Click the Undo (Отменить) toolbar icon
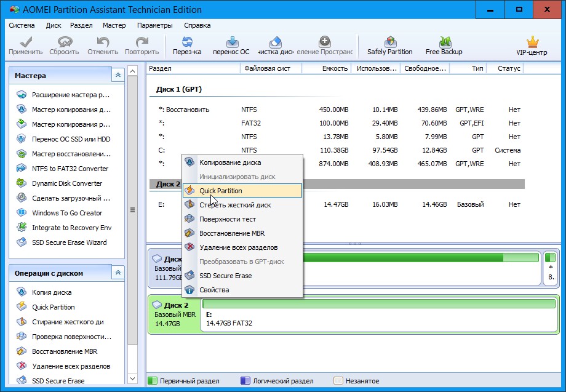566x392 pixels. click(103, 46)
